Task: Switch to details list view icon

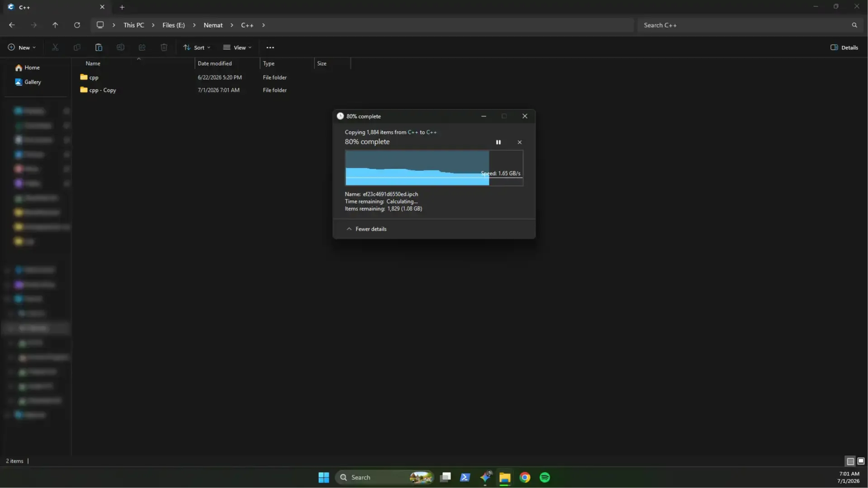Action: [x=850, y=461]
